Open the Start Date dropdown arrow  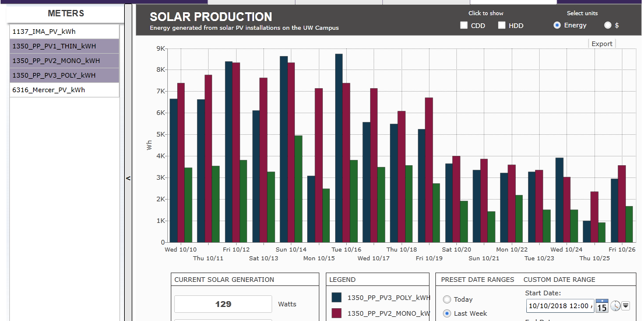pyautogui.click(x=626, y=306)
